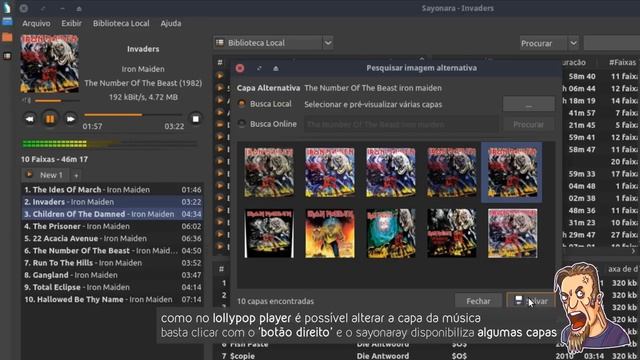Screen dimensions: 640x360
Task: Stop playback with square button
Action: pyautogui.click(x=196, y=119)
